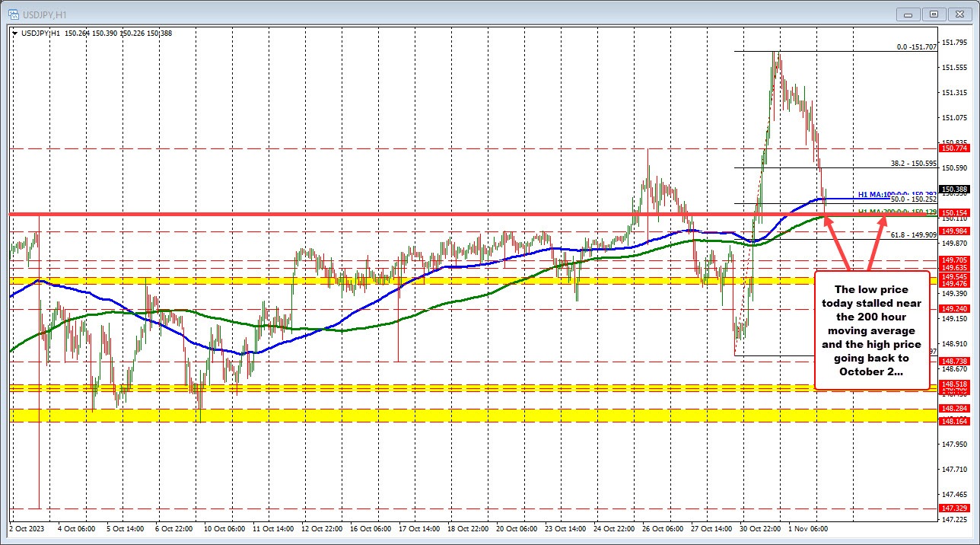Expand the USDJPY OHLC quote line arrow

pyautogui.click(x=16, y=33)
